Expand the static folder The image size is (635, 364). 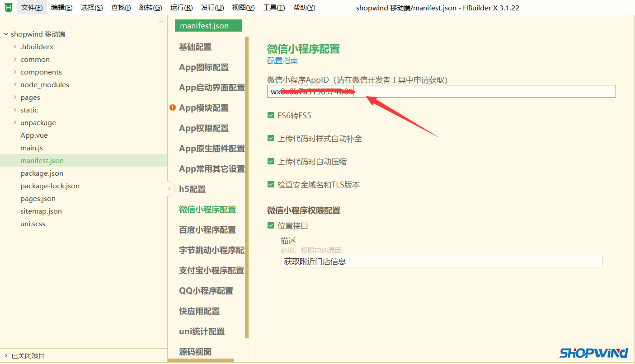(x=15, y=110)
